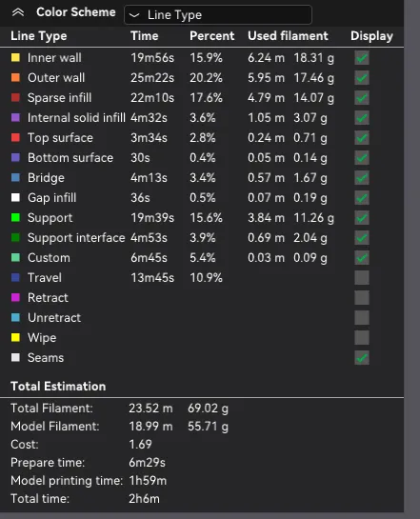
Task: Hide Seams using its display checkbox
Action: [362, 357]
